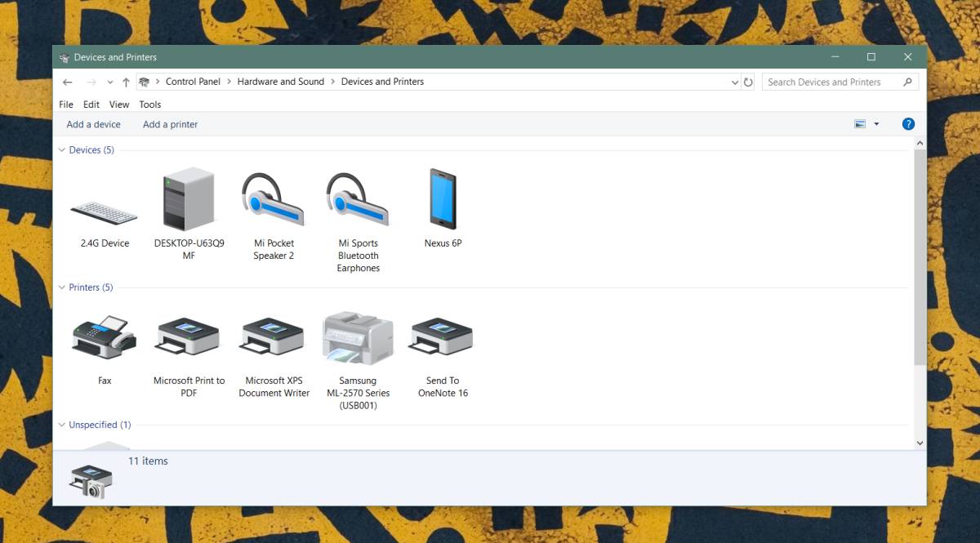
Task: Click the Add a device button
Action: coord(93,124)
